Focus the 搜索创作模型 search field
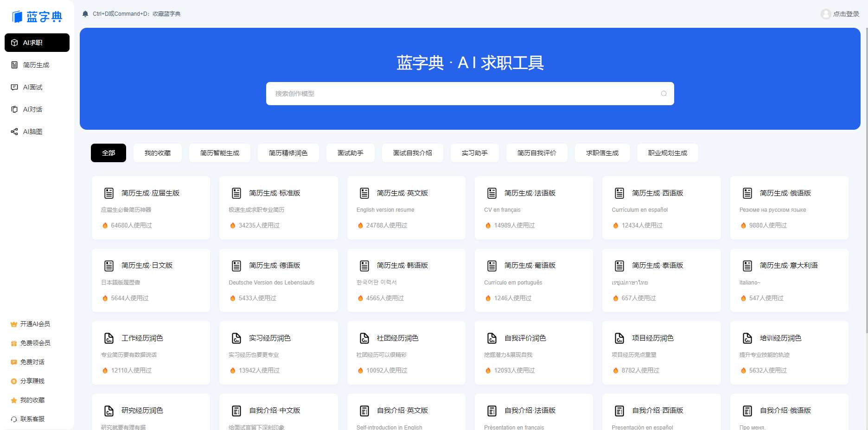This screenshot has height=430, width=868. (x=470, y=94)
